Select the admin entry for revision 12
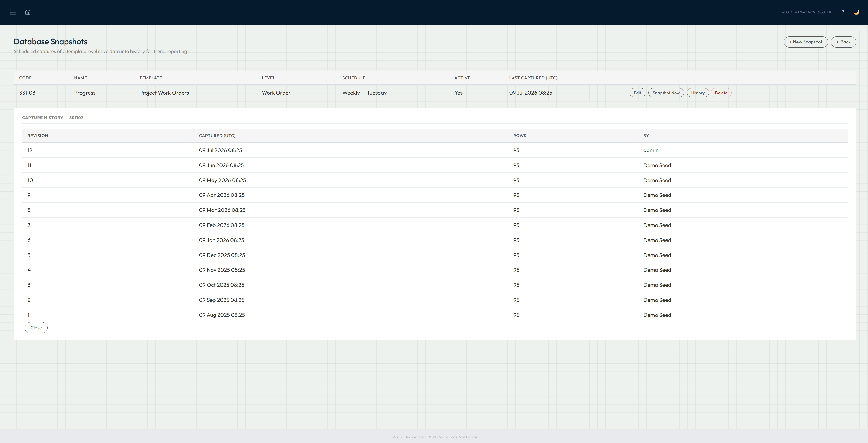Screen dimensions: 868x443 click(651, 150)
